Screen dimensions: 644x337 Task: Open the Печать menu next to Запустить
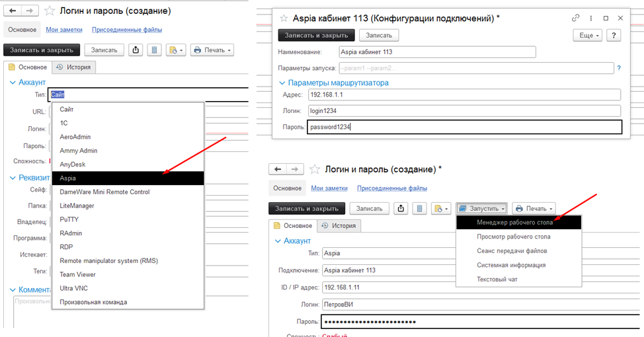[x=534, y=209]
